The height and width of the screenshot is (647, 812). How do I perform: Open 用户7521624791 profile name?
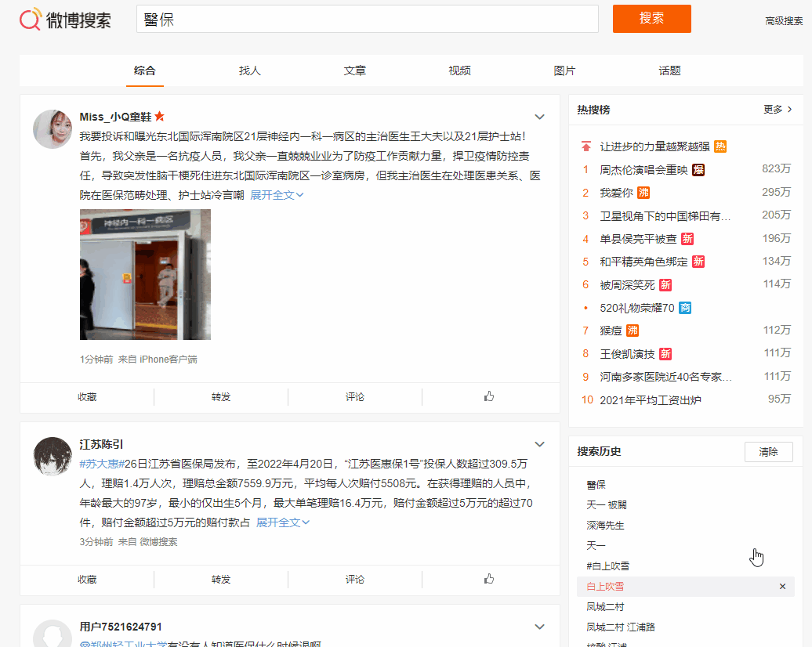tap(121, 627)
